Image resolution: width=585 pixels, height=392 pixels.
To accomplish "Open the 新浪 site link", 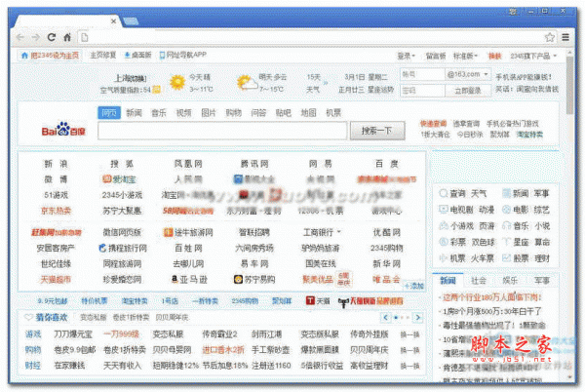I will point(56,164).
